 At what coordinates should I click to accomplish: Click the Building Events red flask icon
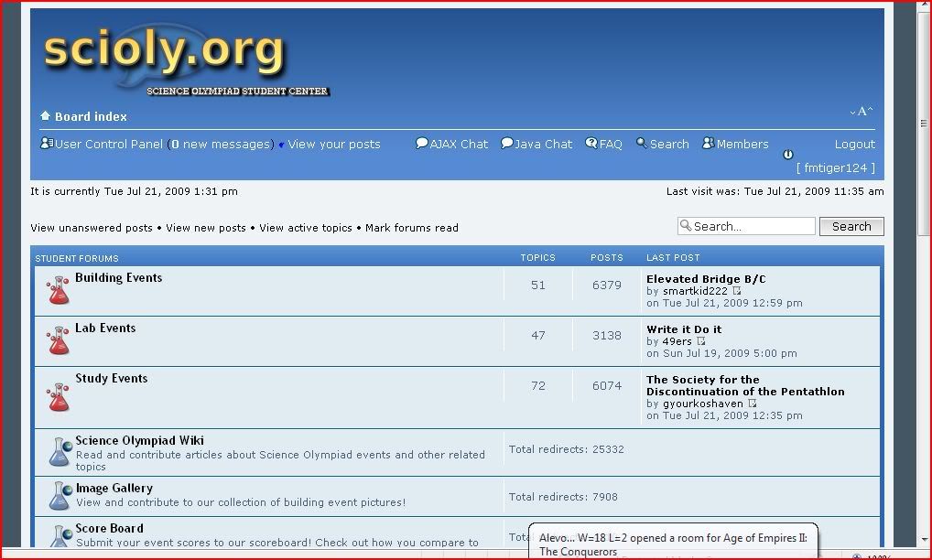(59, 290)
